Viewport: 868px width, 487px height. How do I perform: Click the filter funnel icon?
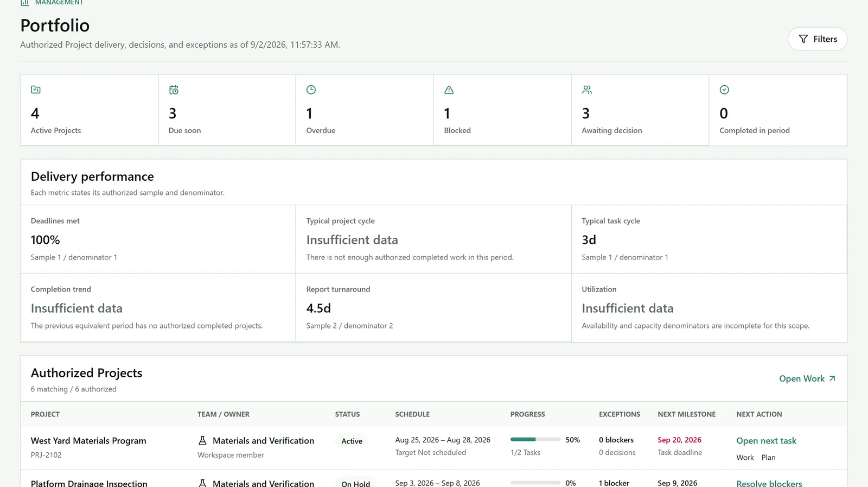(803, 39)
